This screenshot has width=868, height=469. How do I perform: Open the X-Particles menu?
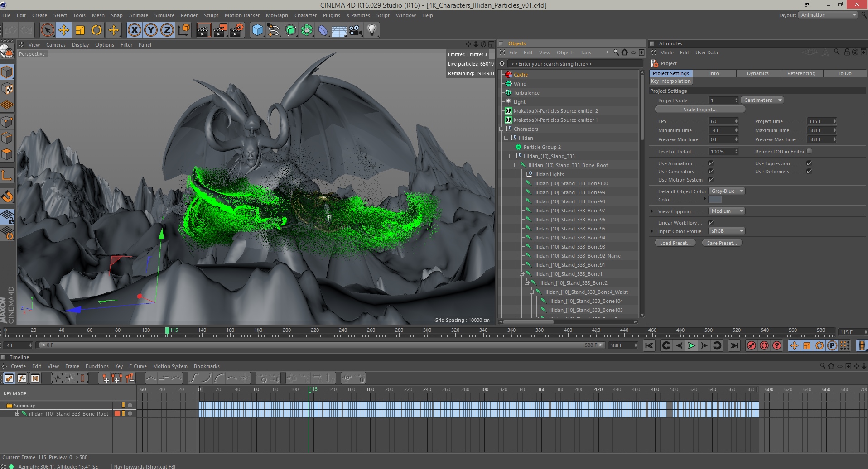click(358, 15)
